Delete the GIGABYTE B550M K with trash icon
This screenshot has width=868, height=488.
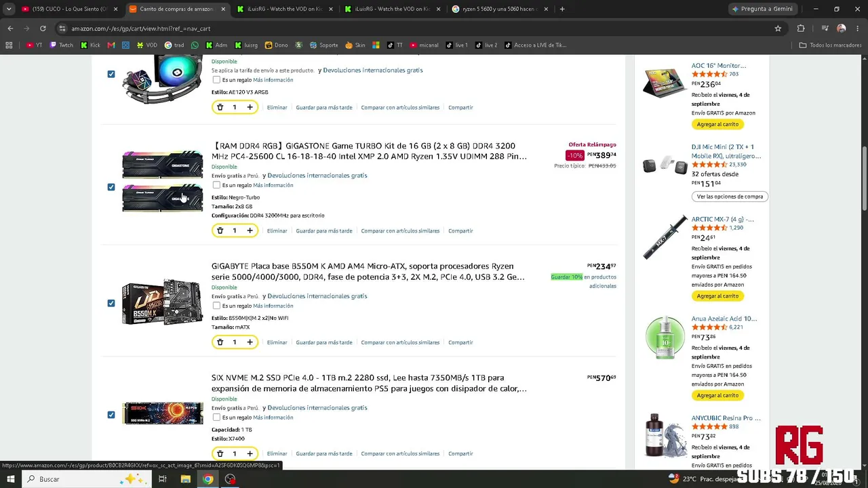tap(220, 342)
